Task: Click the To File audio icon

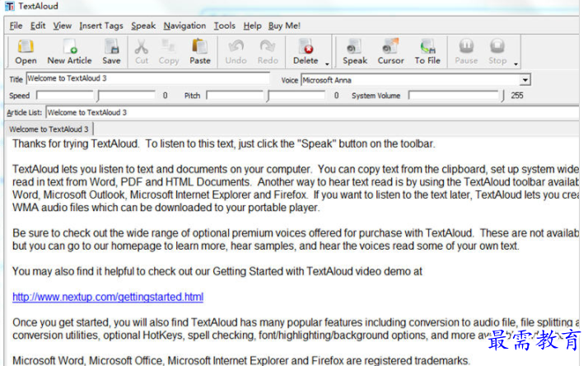Action: click(x=427, y=51)
